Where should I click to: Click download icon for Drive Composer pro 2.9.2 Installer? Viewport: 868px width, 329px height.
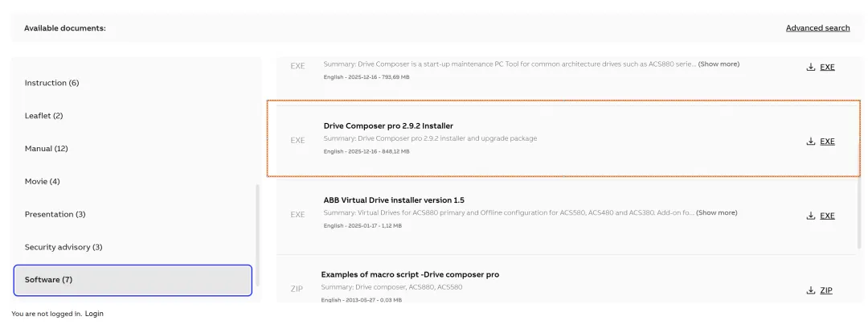[810, 142]
